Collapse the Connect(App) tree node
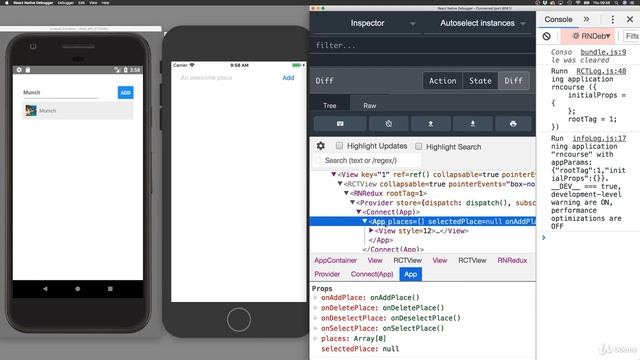Screen dimensions: 640x360 [x=359, y=212]
